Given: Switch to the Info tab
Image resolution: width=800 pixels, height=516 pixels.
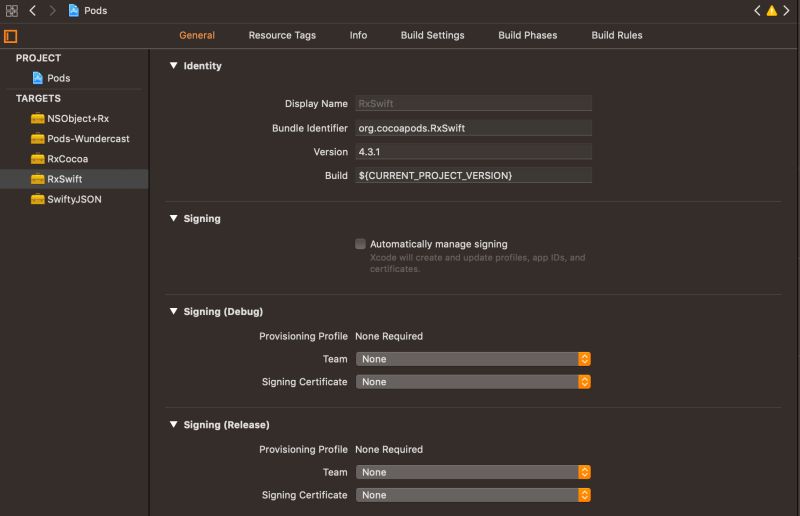Looking at the screenshot, I should 358,35.
